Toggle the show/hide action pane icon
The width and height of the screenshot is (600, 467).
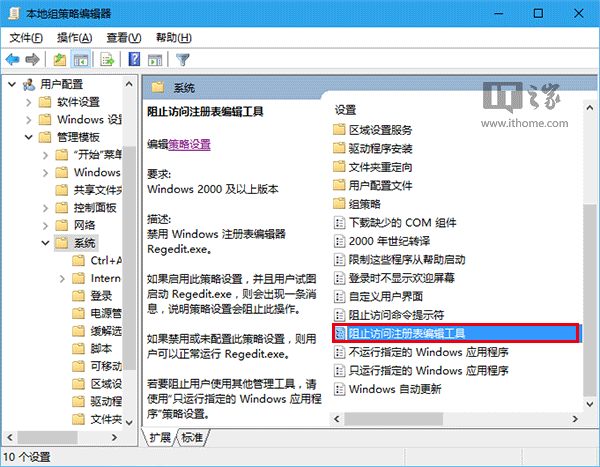coord(155,59)
